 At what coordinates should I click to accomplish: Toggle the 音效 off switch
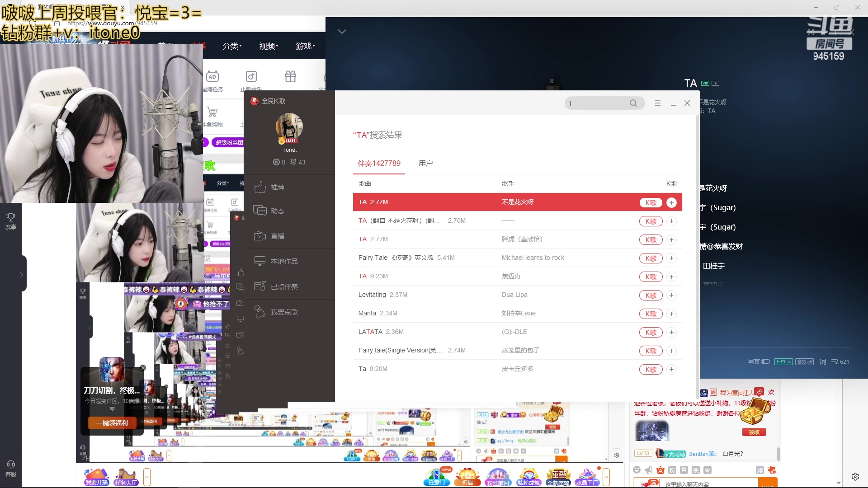[x=805, y=361]
